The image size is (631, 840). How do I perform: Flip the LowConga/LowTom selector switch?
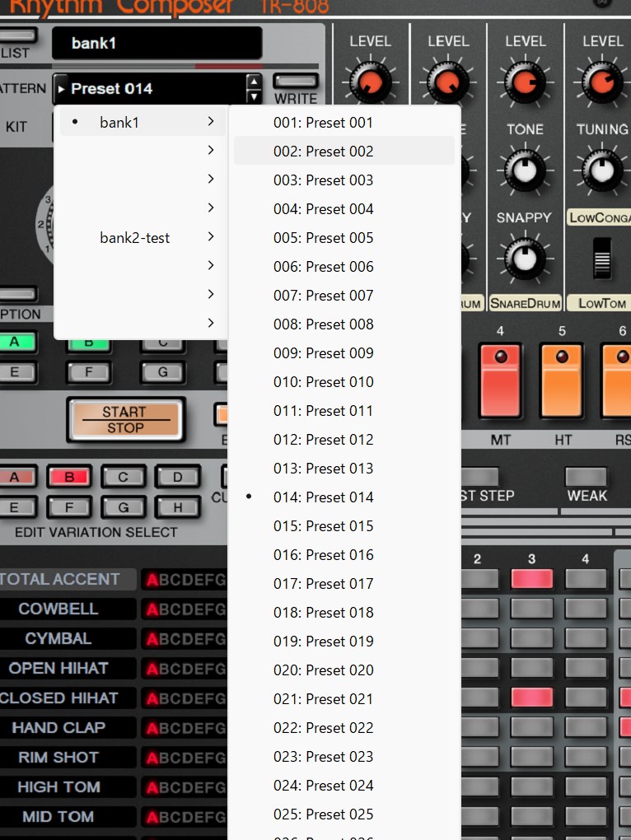coord(604,259)
